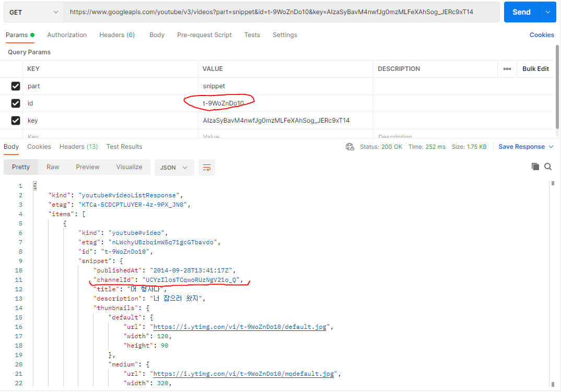Open the Tests tab
The image size is (561, 392).
(252, 34)
